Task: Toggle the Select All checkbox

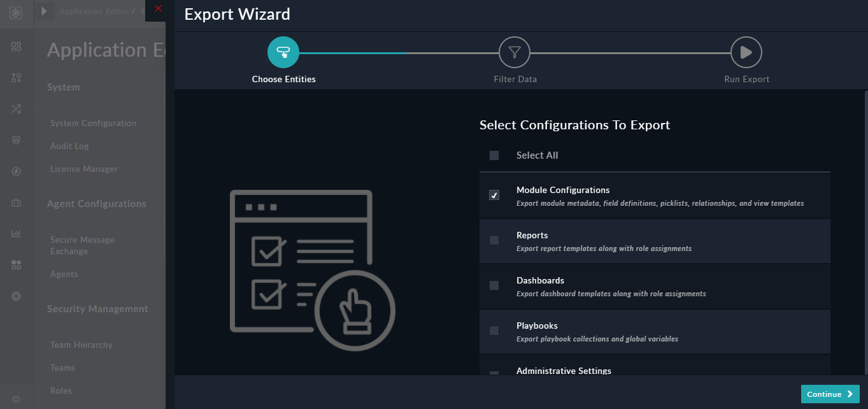Action: tap(493, 155)
